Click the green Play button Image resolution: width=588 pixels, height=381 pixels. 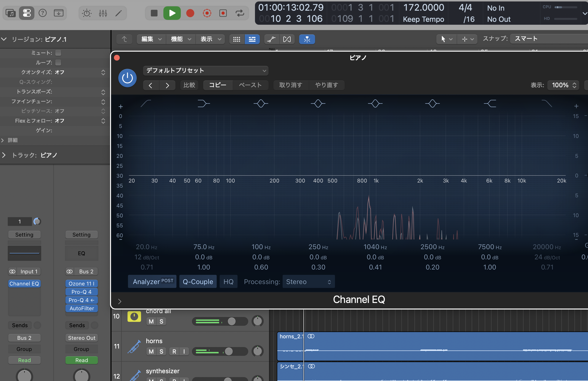coord(172,13)
